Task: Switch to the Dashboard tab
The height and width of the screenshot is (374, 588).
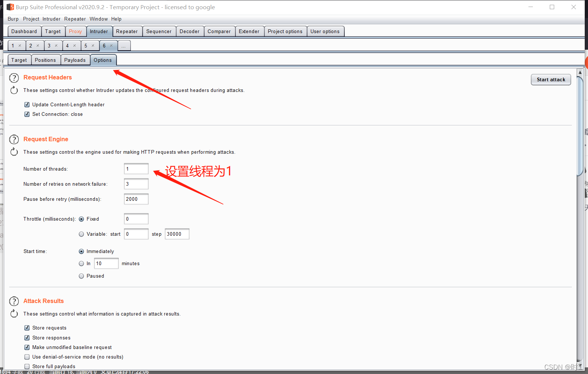Action: [24, 31]
